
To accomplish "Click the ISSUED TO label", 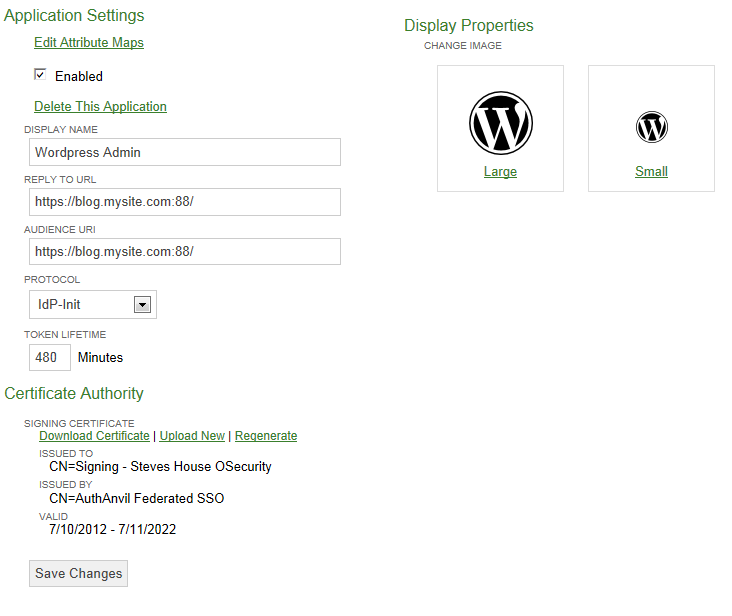I will (66, 454).
